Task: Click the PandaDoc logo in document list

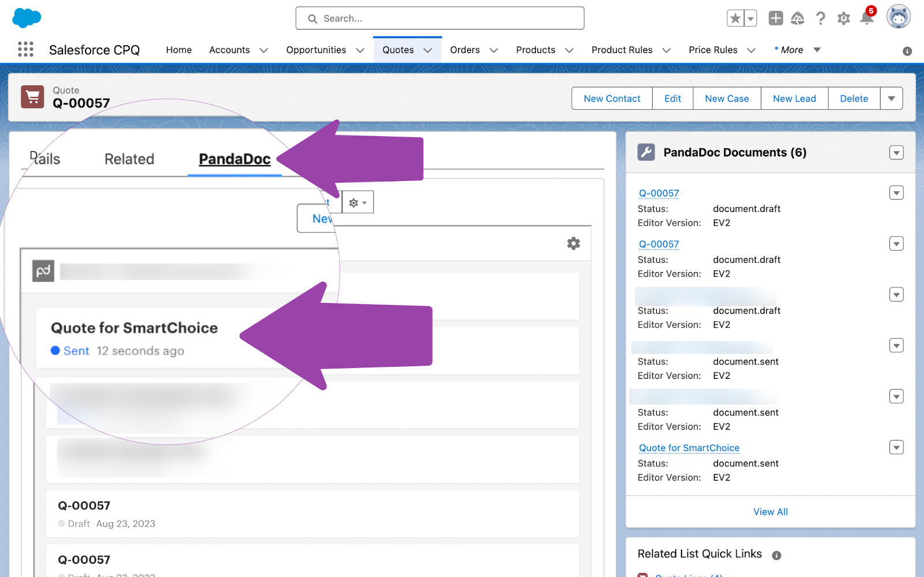Action: [43, 271]
